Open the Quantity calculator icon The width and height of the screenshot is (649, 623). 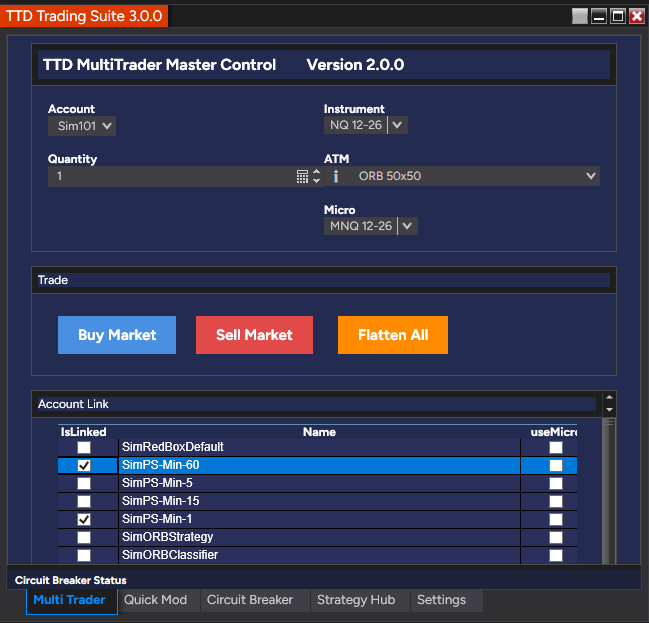(302, 176)
